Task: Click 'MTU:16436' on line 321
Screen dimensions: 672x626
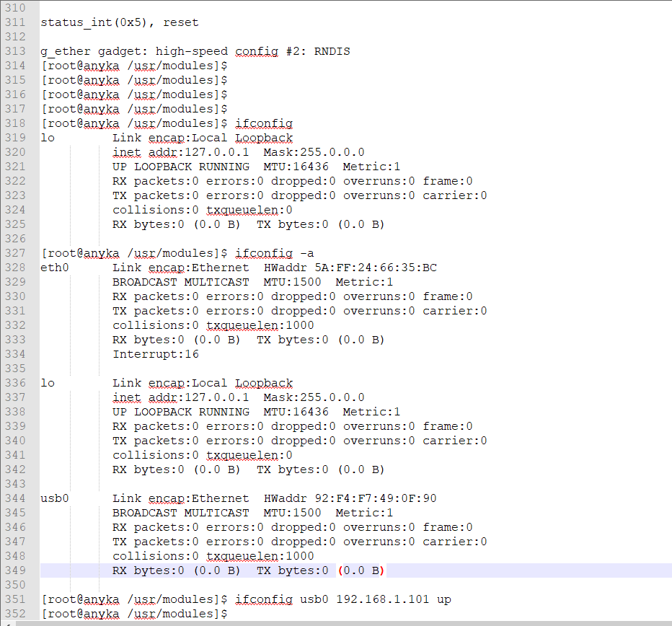Action: point(296,167)
